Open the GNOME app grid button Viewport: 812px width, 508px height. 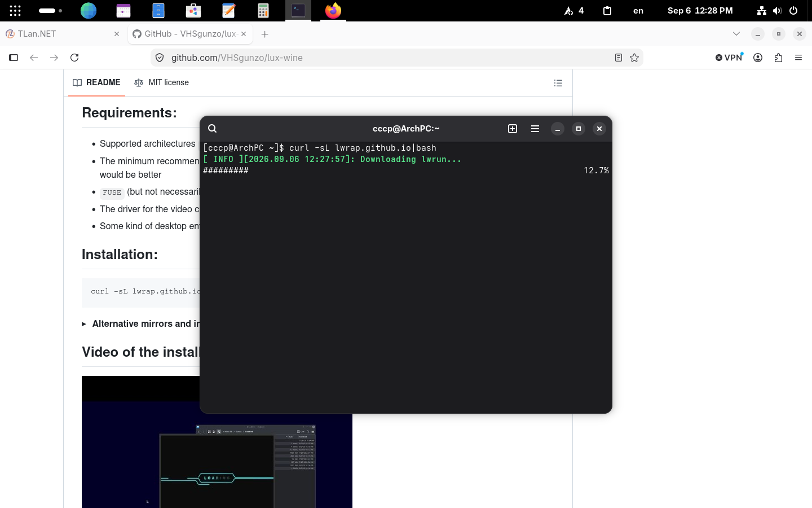click(15, 11)
